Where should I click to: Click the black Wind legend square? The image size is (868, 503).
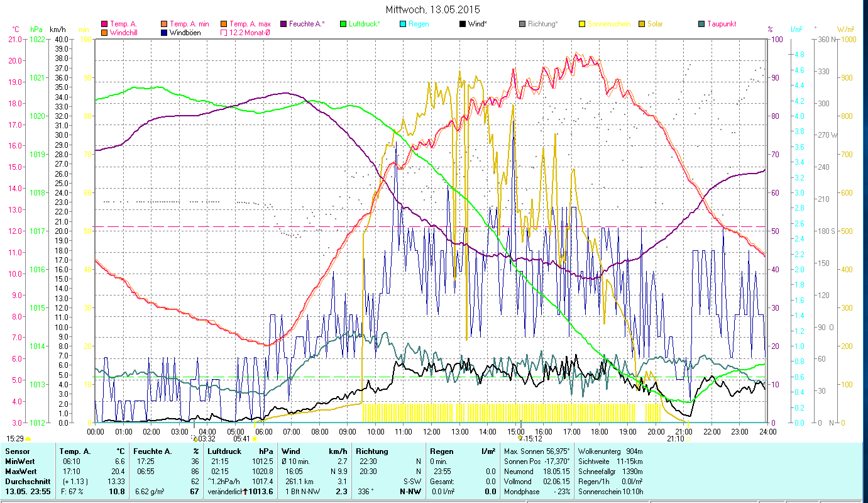click(463, 24)
